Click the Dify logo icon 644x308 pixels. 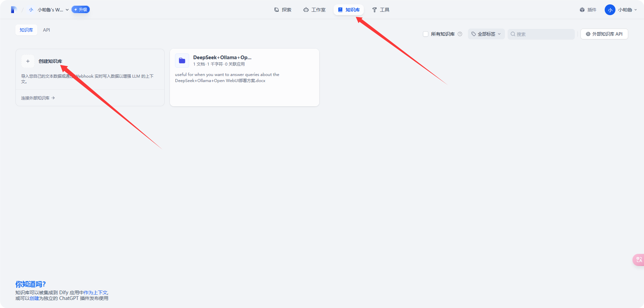click(13, 10)
